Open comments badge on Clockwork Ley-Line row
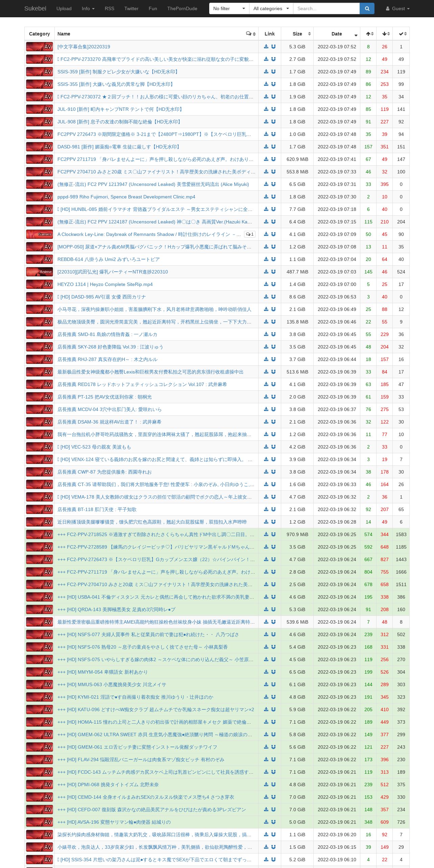 pos(250,234)
